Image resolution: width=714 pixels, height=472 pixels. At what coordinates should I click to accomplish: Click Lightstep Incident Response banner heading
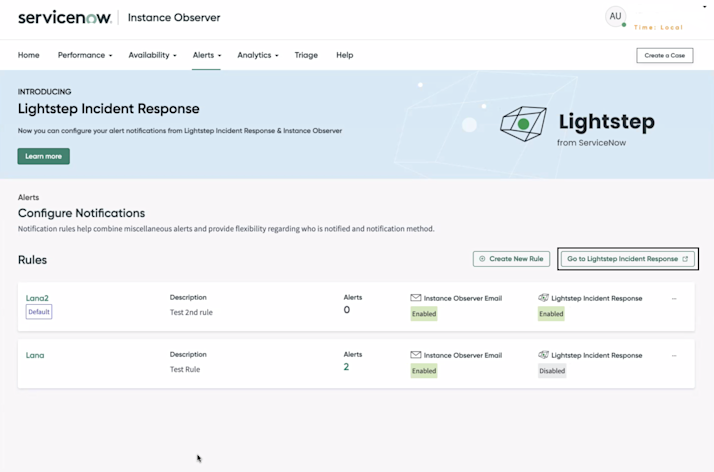[x=108, y=109]
